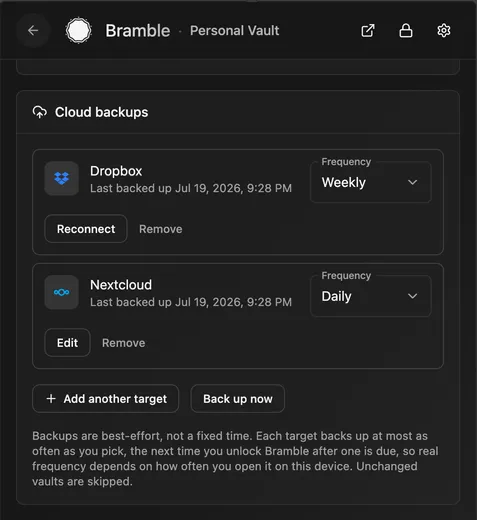The height and width of the screenshot is (520, 477).
Task: Remove the Nextcloud backup target
Action: tap(124, 343)
